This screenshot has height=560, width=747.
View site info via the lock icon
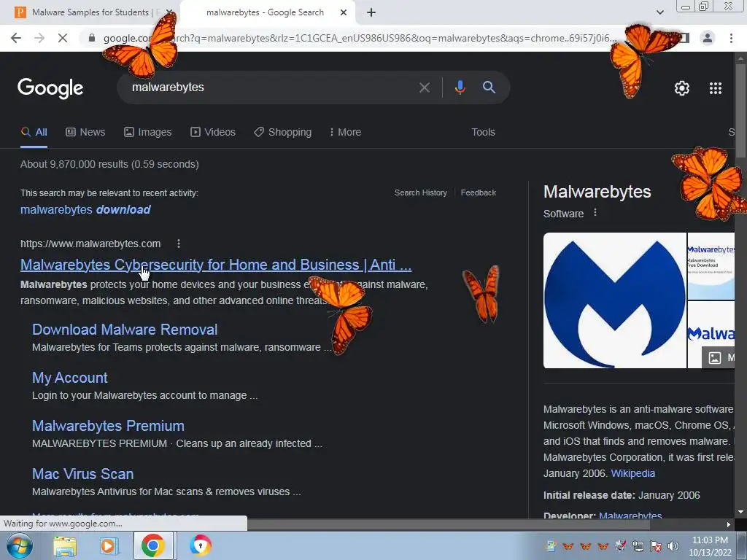[92, 38]
